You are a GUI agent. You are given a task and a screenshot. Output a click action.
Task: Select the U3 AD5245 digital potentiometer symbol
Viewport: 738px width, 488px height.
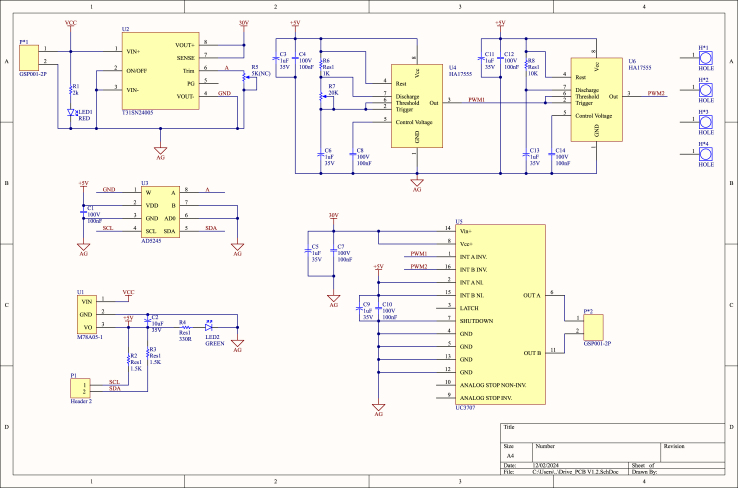[160, 212]
